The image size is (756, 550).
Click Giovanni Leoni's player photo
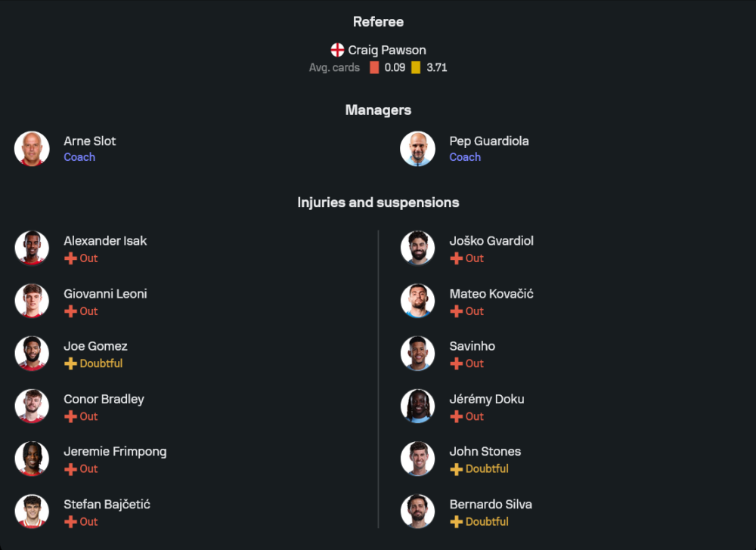pyautogui.click(x=32, y=301)
